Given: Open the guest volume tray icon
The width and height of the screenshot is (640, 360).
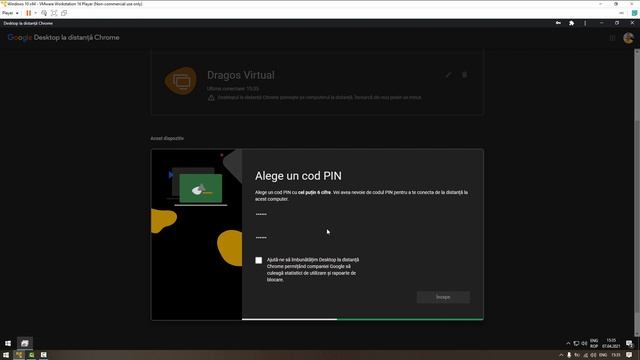Looking at the screenshot, I should [x=584, y=344].
